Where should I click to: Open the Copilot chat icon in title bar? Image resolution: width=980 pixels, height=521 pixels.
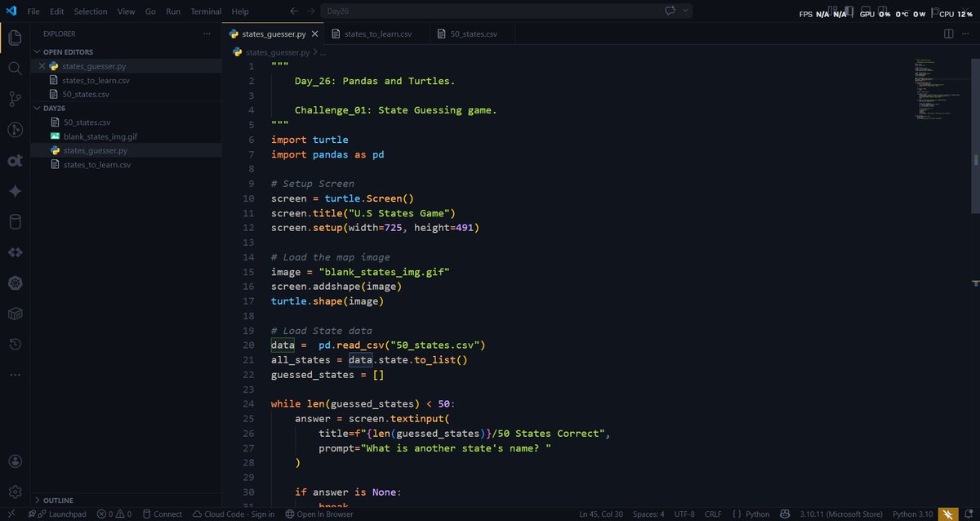[x=671, y=11]
